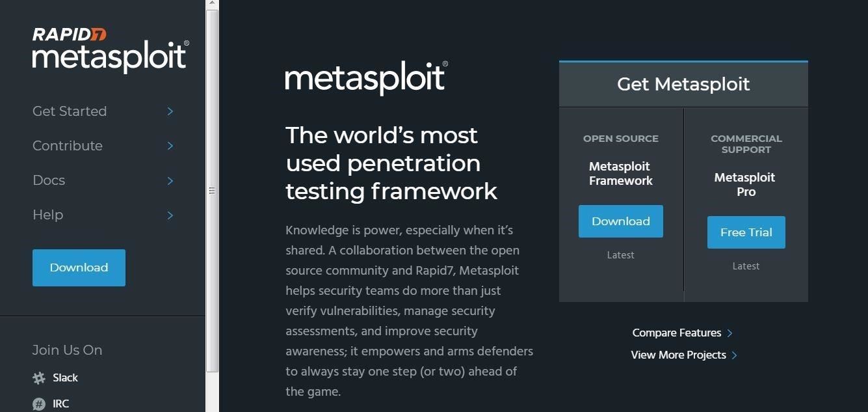
Task: Open the Get Started menu item
Action: click(70, 111)
